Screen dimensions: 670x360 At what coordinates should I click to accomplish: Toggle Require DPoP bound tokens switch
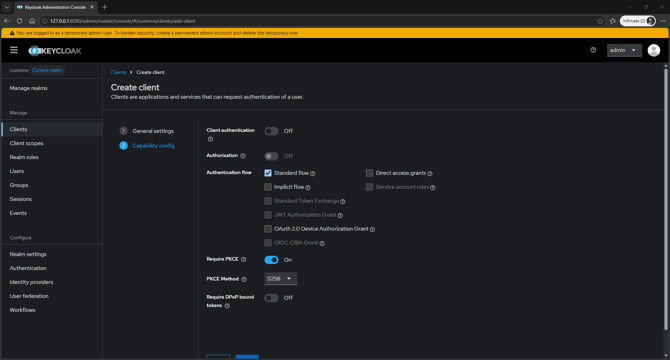[271, 298]
